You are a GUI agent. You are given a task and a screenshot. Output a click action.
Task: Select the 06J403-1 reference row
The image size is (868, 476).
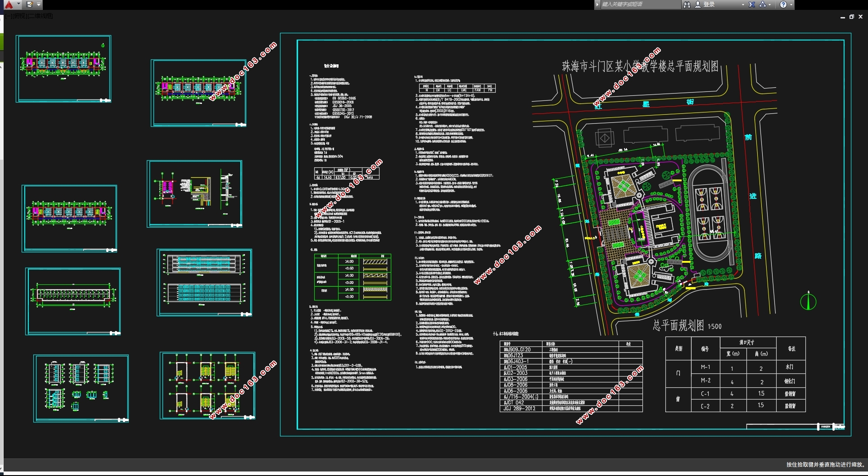click(x=571, y=361)
